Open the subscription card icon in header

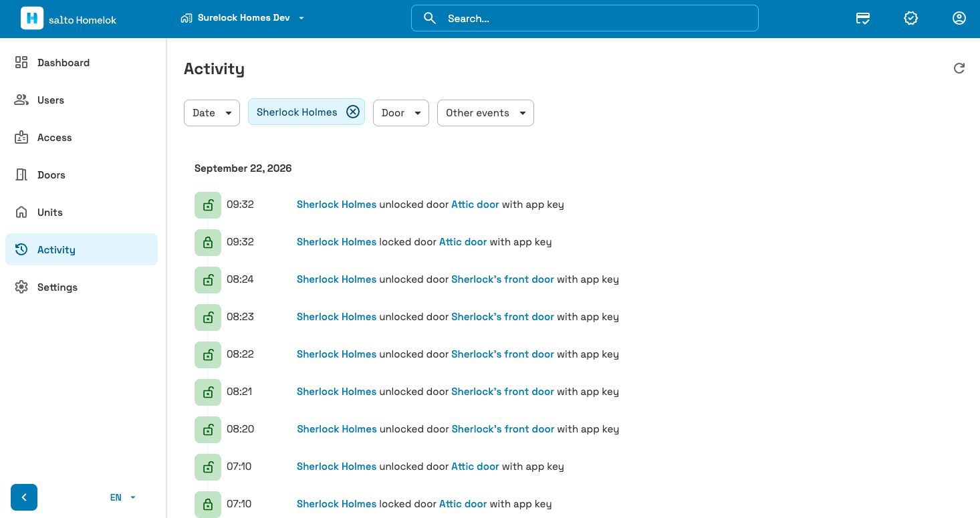[x=863, y=19]
